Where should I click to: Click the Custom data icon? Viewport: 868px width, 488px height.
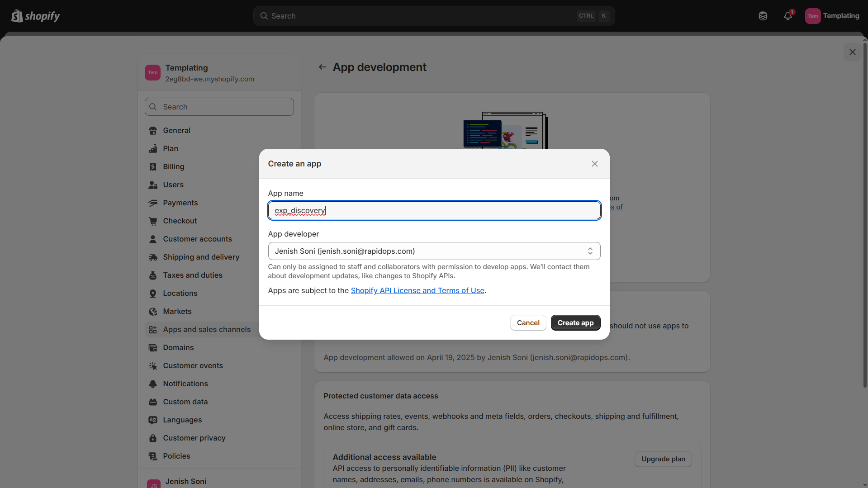[x=153, y=402]
